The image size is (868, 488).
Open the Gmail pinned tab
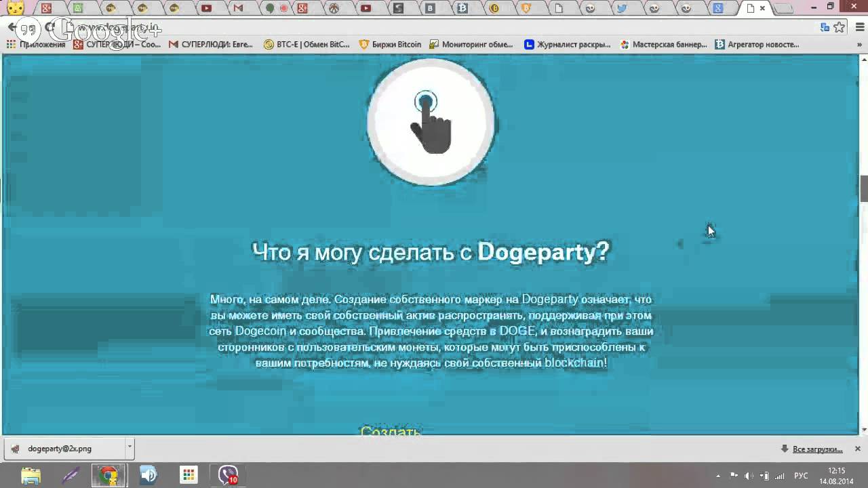[x=238, y=8]
